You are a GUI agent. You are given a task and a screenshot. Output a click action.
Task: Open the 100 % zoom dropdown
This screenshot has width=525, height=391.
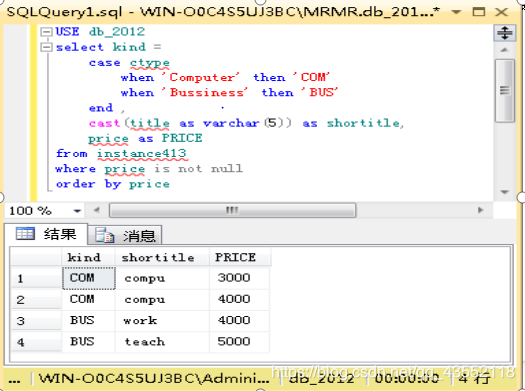[x=77, y=211]
